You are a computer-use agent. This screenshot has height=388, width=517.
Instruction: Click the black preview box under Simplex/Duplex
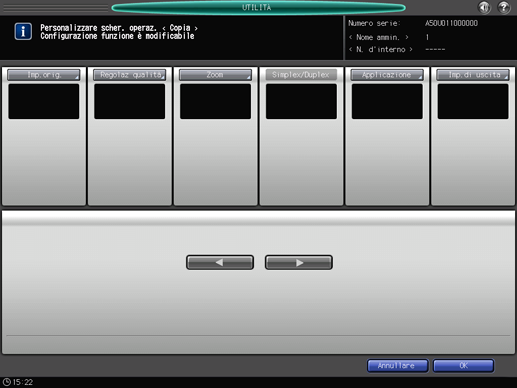pos(301,101)
